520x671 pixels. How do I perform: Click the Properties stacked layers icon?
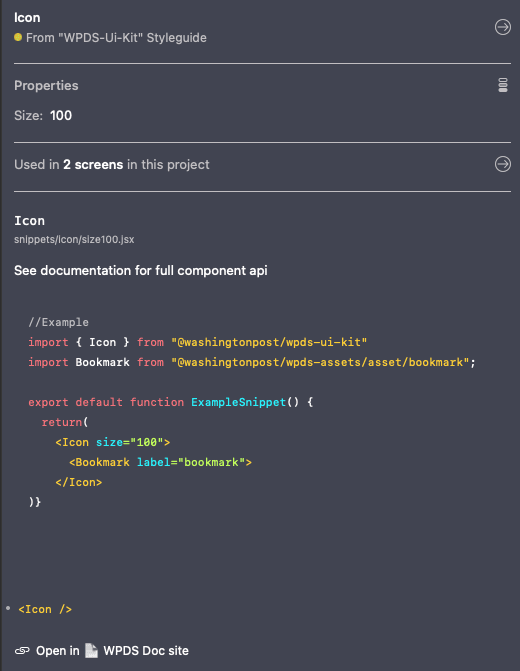pos(503,85)
